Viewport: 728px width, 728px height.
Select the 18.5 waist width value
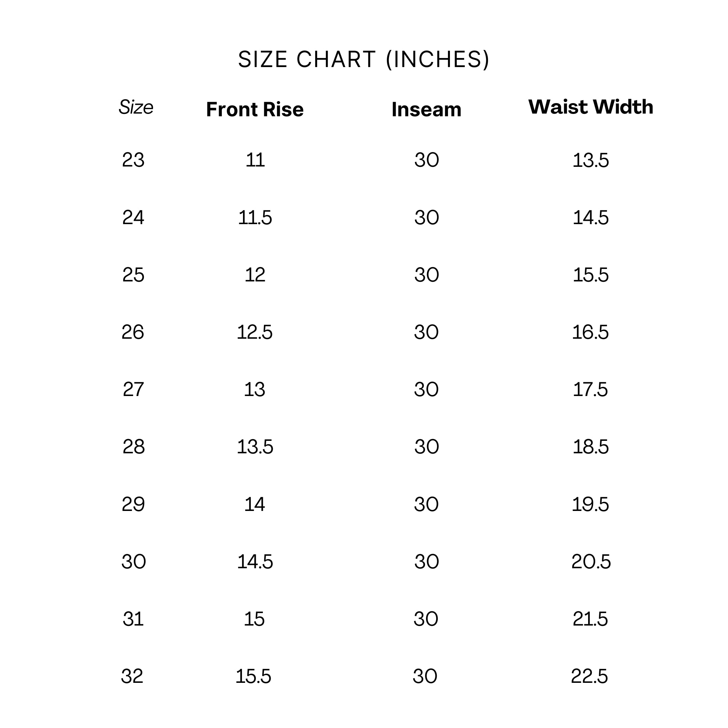pos(590,447)
